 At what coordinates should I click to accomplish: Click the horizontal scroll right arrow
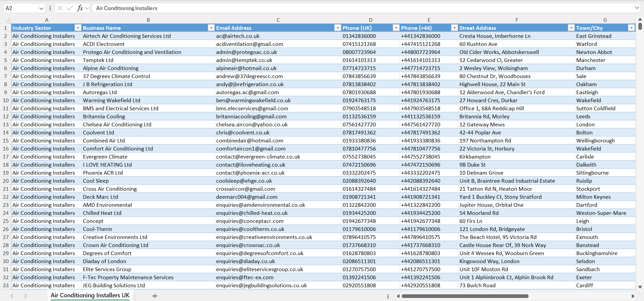coord(633,296)
